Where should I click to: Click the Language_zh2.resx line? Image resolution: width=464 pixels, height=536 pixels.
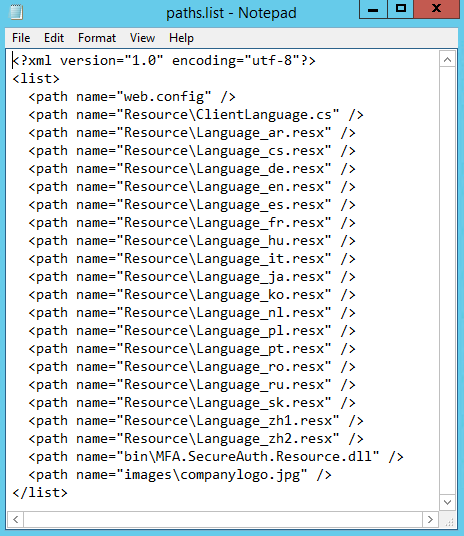click(196, 439)
